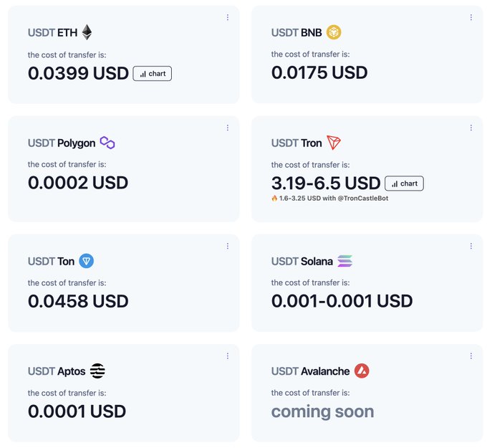Expand the USDT Ton card options menu
The width and height of the screenshot is (487, 448).
(228, 246)
